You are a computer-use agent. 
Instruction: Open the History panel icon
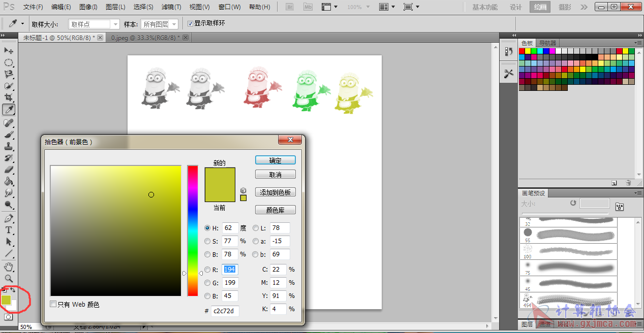(x=508, y=51)
